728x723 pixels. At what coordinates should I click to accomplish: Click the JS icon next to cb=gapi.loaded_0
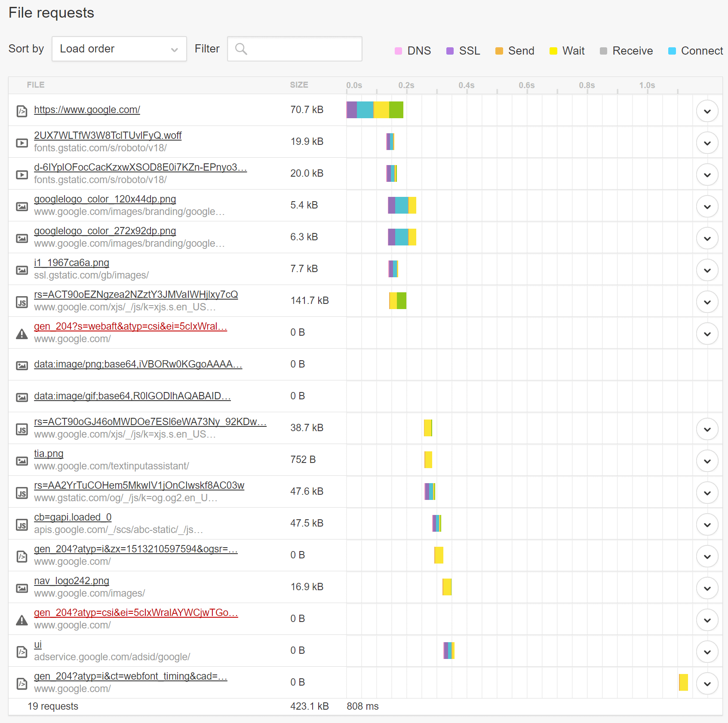click(x=22, y=524)
